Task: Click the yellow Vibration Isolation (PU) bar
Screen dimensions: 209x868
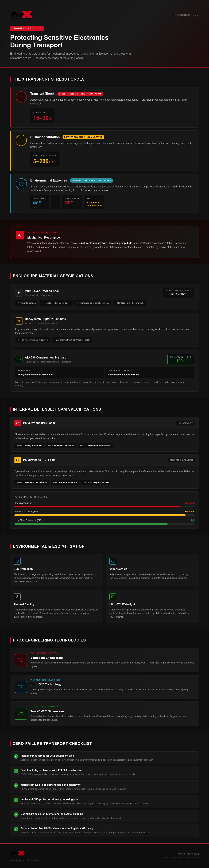Action: pyautogui.click(x=100, y=515)
